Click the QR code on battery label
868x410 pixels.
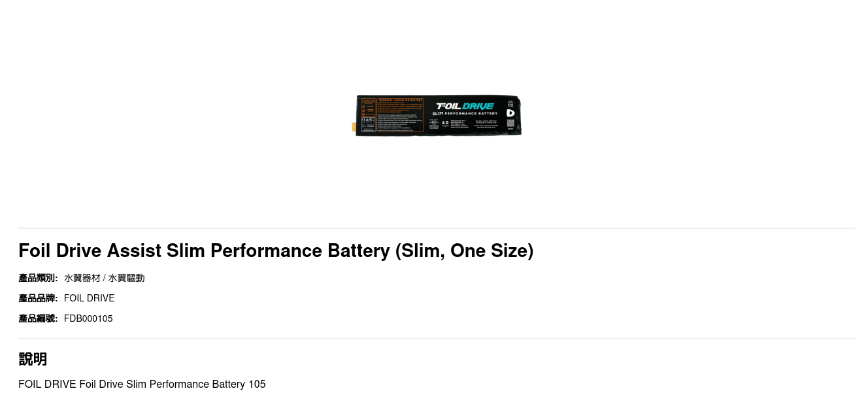coord(510,123)
